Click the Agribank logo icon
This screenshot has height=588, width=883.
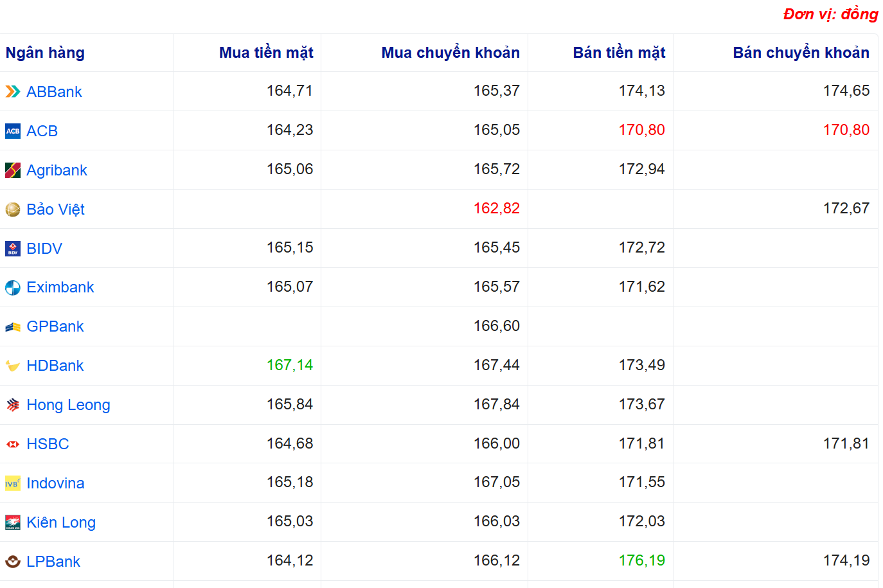13,170
